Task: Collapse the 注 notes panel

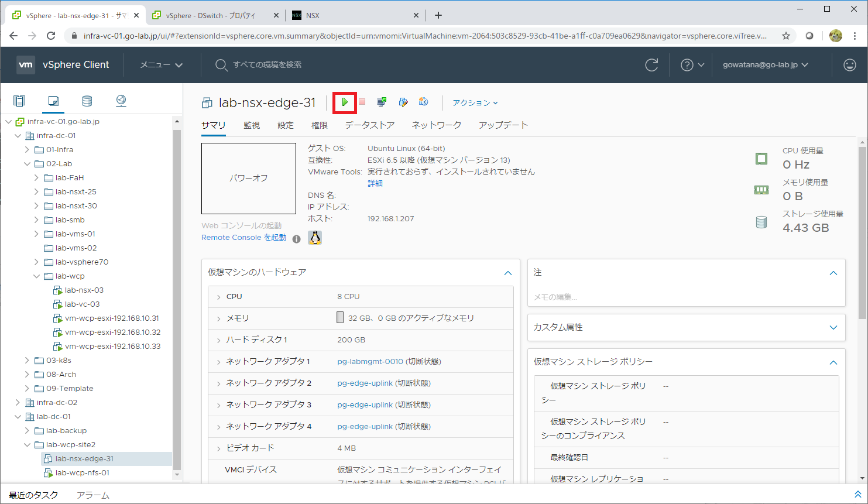Action: tap(833, 273)
